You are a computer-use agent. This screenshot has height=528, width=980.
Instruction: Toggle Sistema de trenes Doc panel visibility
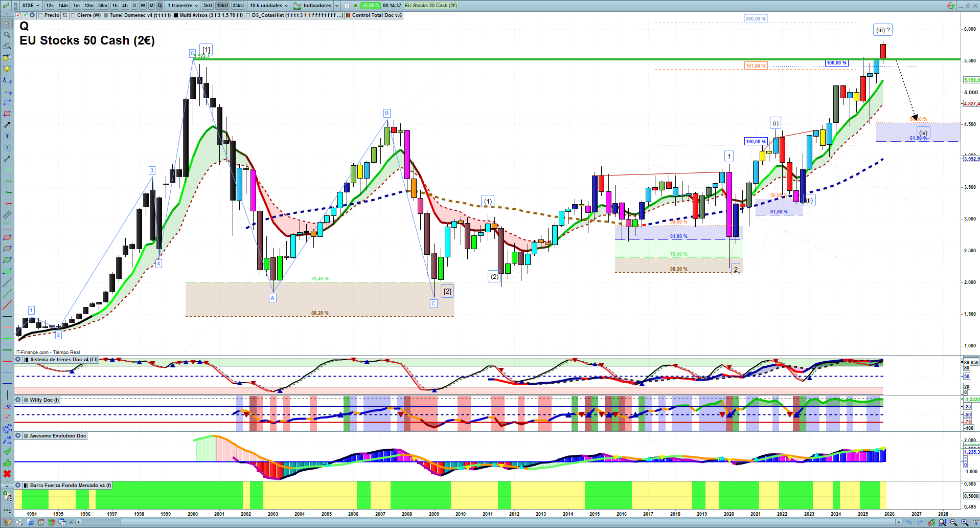pos(27,360)
